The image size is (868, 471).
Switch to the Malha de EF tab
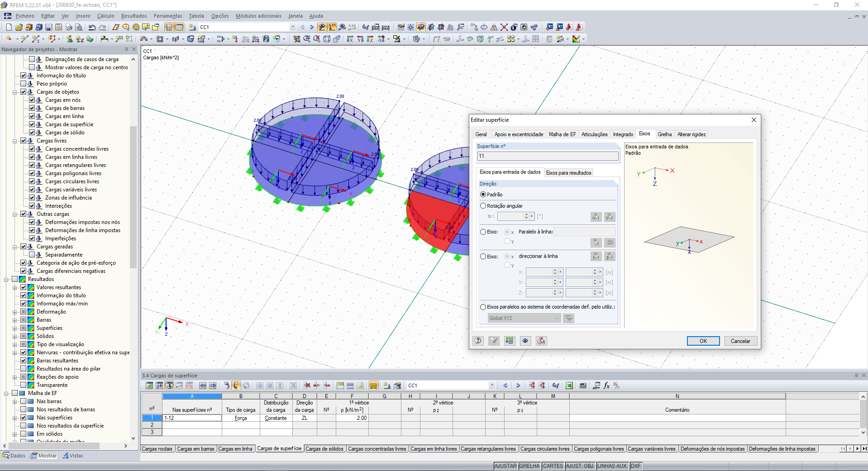coord(562,134)
